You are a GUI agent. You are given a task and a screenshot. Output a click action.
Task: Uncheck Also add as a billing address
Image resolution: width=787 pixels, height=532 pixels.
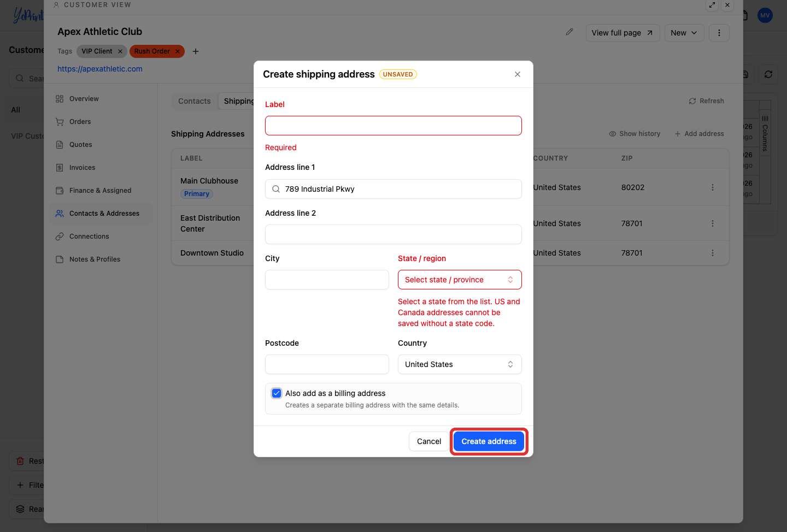click(277, 393)
